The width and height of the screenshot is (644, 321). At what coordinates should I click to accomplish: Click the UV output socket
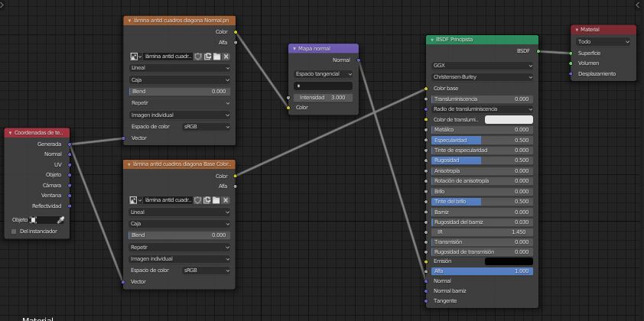point(70,164)
